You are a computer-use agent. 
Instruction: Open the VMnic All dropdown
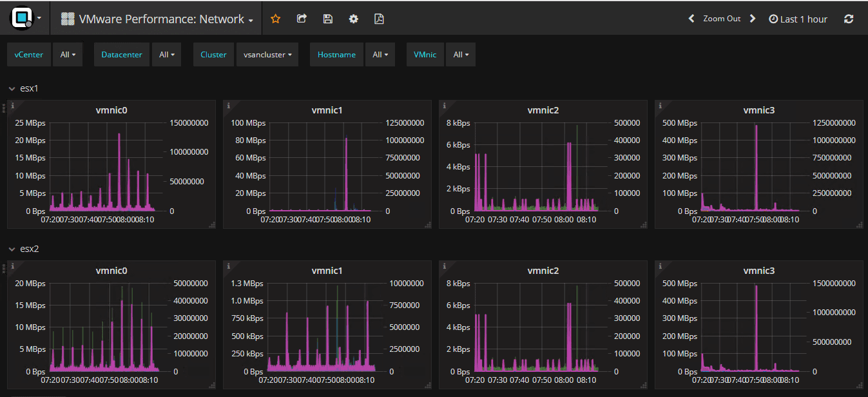(460, 54)
